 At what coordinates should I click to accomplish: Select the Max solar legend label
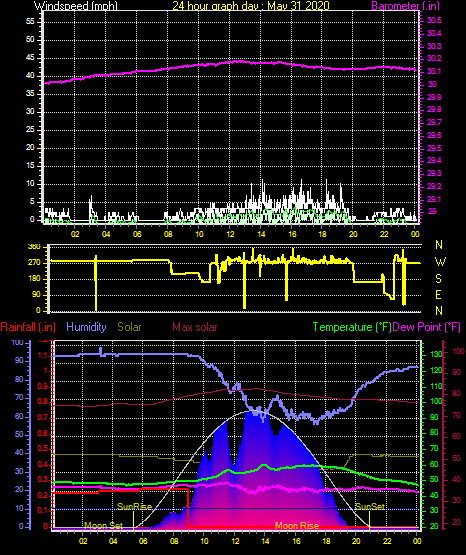point(195,327)
